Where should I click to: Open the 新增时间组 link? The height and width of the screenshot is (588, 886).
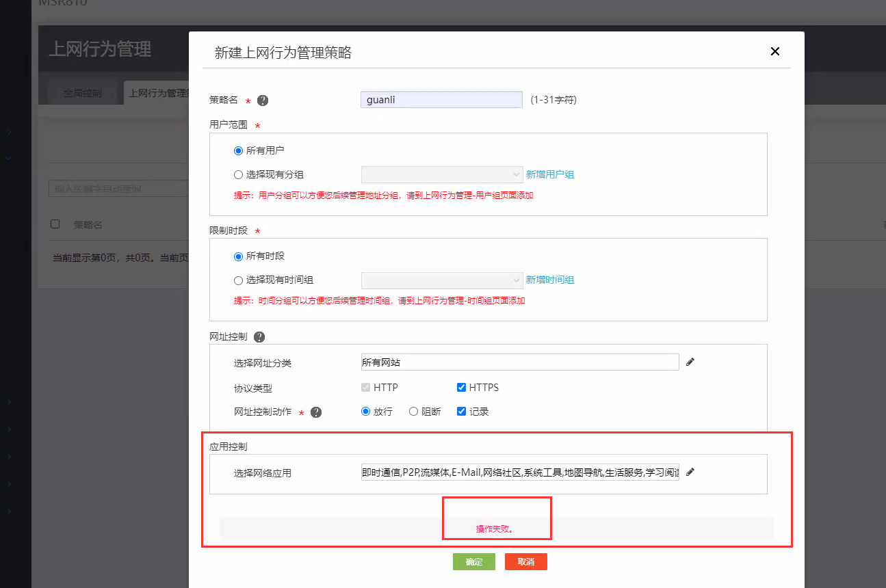point(550,280)
